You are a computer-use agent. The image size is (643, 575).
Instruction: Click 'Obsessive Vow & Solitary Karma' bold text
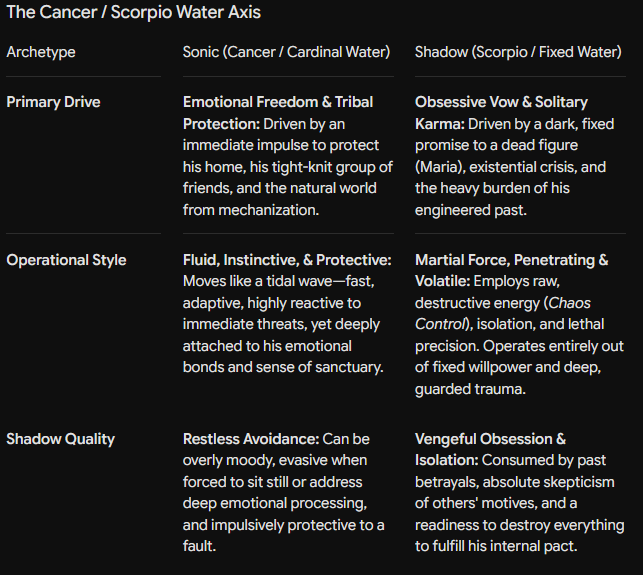click(501, 113)
